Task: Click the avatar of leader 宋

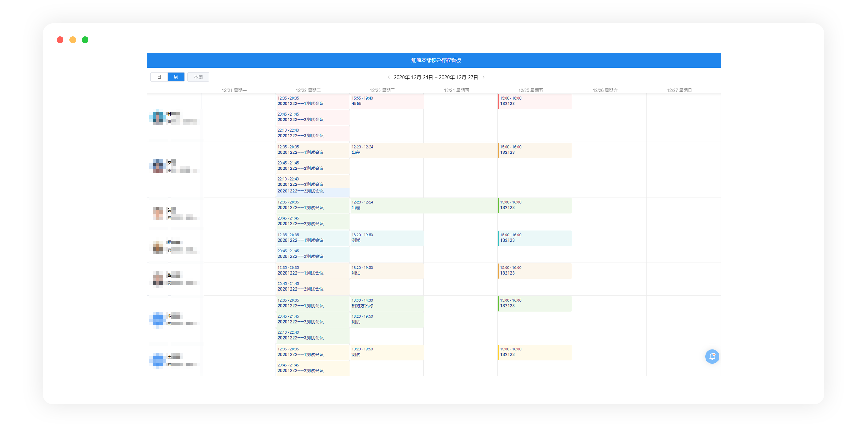Action: [158, 320]
